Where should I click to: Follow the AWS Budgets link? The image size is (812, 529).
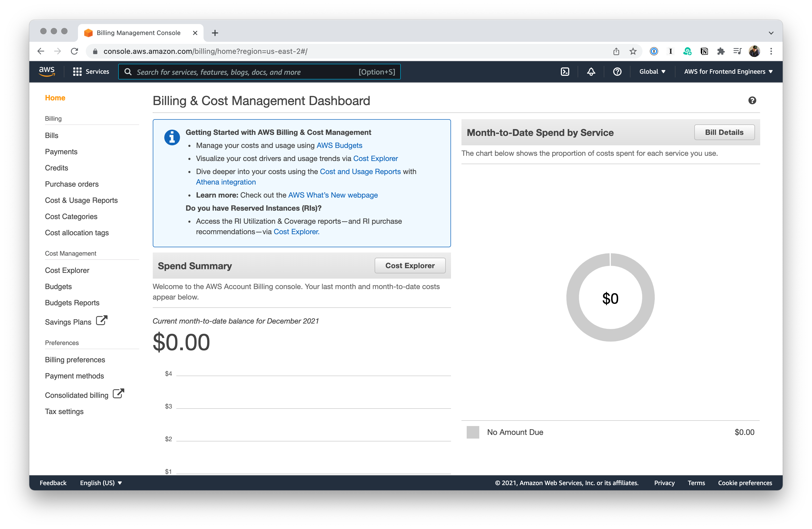[339, 146]
